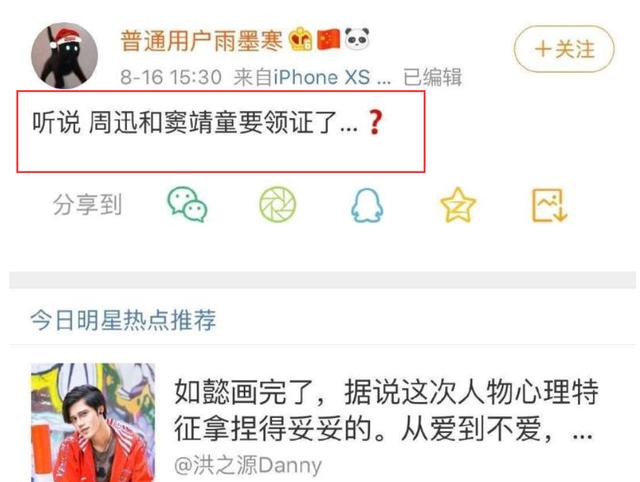Open @洪之源Danny author link
This screenshot has width=640, height=482.
click(248, 465)
